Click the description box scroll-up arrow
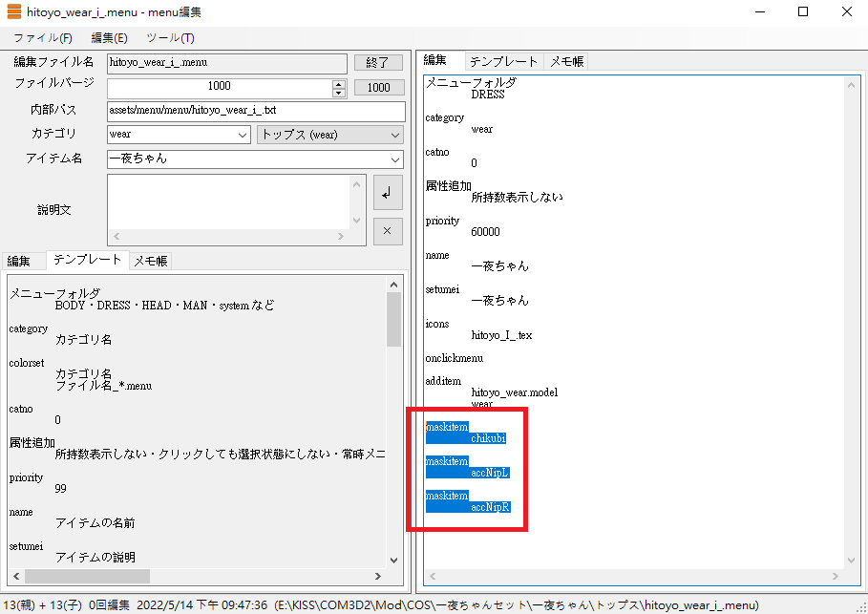 pyautogui.click(x=356, y=184)
